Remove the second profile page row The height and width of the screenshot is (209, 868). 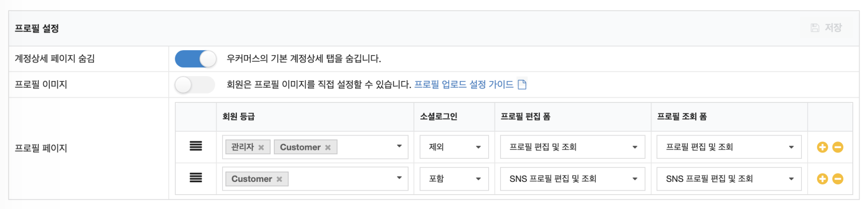[837, 179]
